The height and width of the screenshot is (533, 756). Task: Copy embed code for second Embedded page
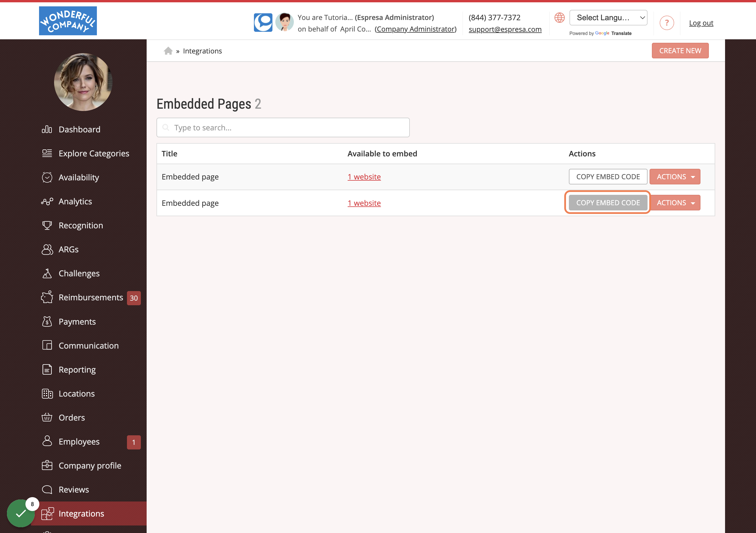coord(608,203)
